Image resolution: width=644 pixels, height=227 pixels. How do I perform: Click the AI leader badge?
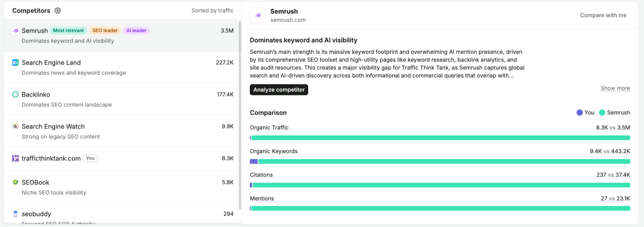pyautogui.click(x=136, y=30)
